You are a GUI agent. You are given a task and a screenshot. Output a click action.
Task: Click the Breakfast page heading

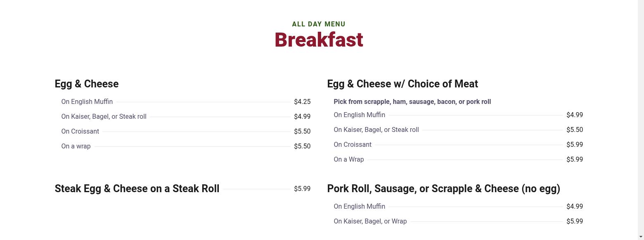319,40
